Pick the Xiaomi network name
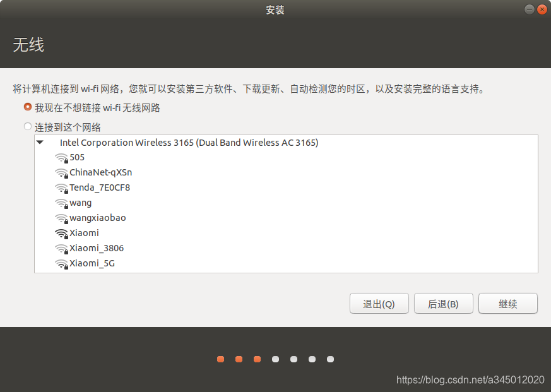Viewport: 551px width, 392px height. coord(85,233)
